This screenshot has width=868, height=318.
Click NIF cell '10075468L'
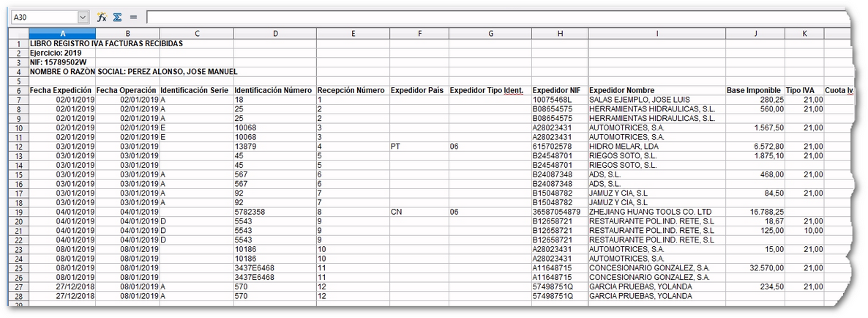[x=552, y=100]
